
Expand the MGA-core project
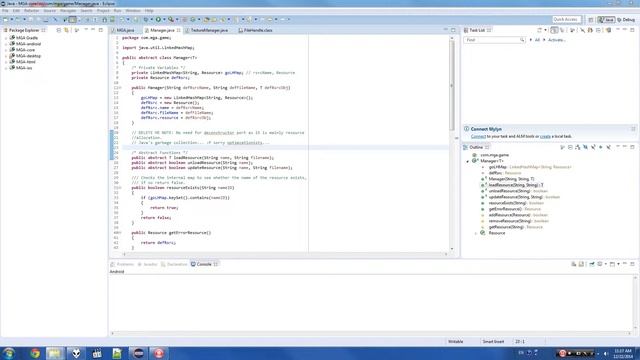click(6, 50)
